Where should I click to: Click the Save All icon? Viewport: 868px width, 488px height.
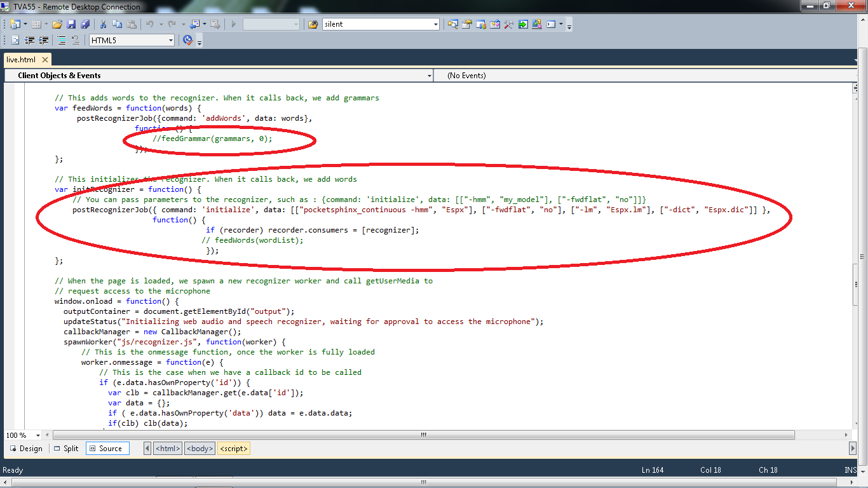[x=85, y=24]
